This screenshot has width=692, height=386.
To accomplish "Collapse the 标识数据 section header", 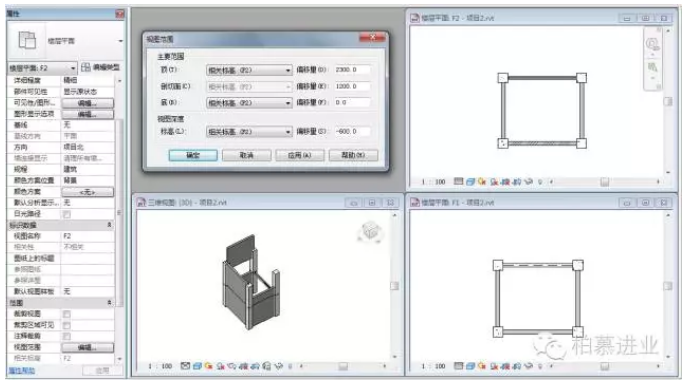I will 61,225.
